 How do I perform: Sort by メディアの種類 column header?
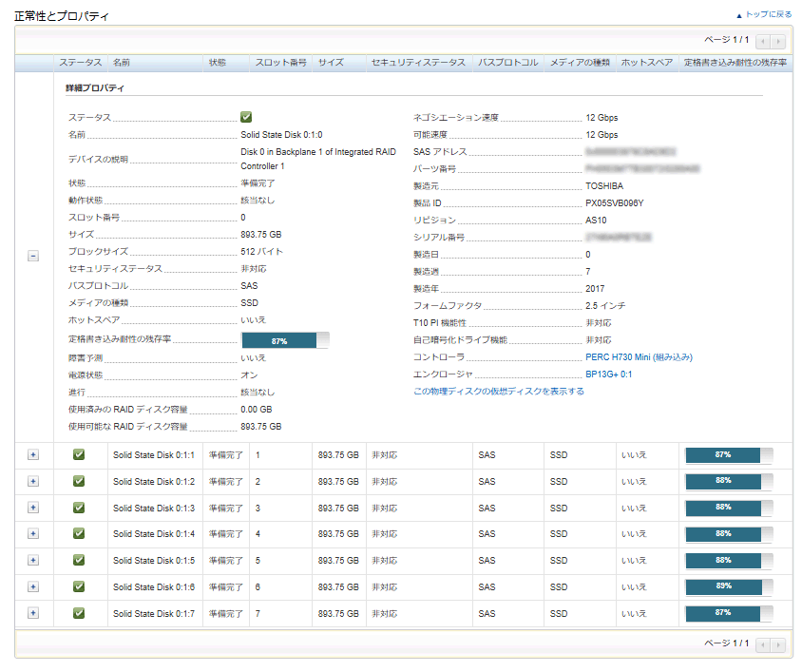[580, 63]
